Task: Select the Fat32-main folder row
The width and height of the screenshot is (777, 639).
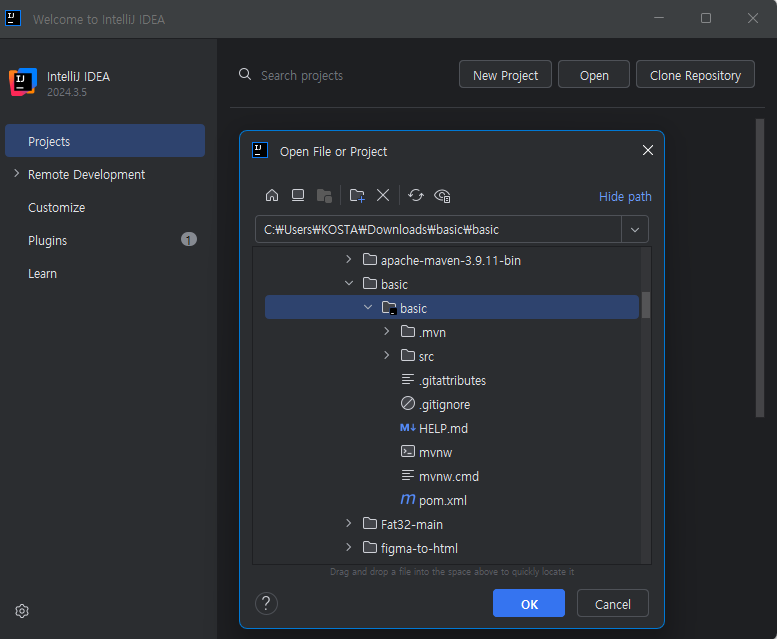Action: point(451,524)
